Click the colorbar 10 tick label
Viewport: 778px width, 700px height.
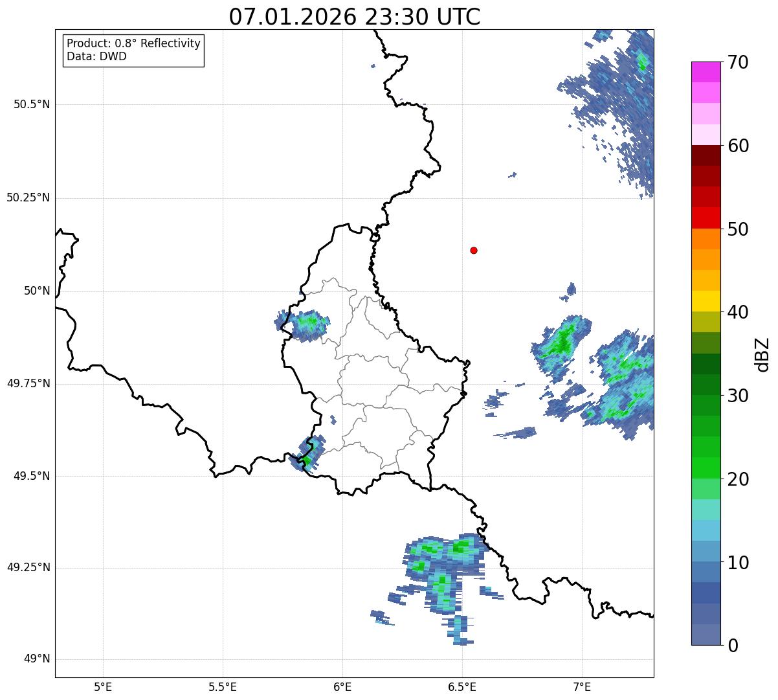738,563
